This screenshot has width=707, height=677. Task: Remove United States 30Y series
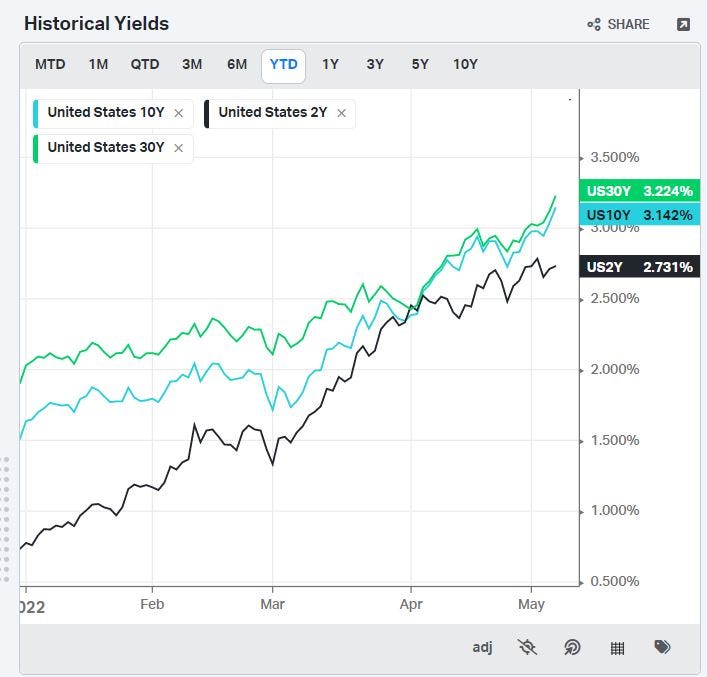tap(179, 148)
